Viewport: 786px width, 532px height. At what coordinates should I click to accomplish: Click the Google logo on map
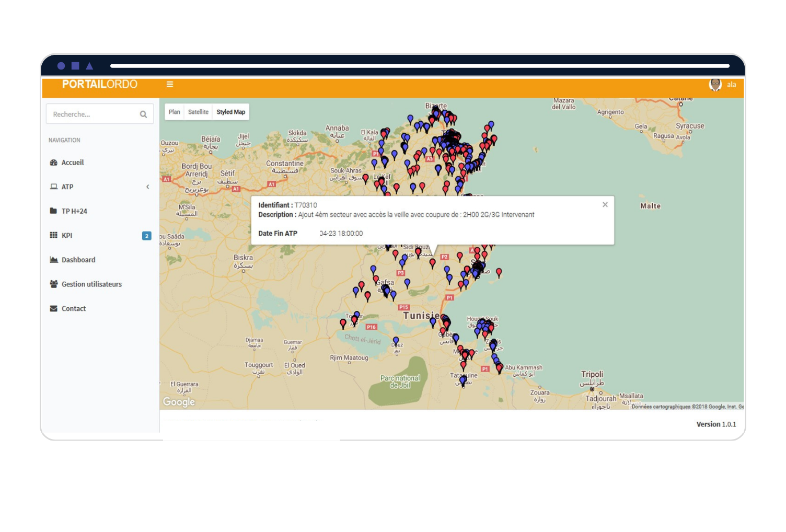(x=179, y=401)
